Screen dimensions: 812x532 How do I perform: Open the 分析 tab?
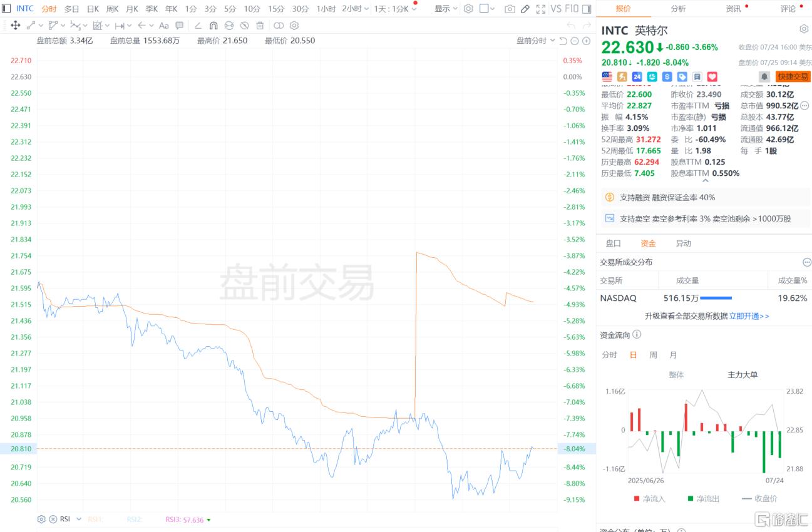click(678, 9)
